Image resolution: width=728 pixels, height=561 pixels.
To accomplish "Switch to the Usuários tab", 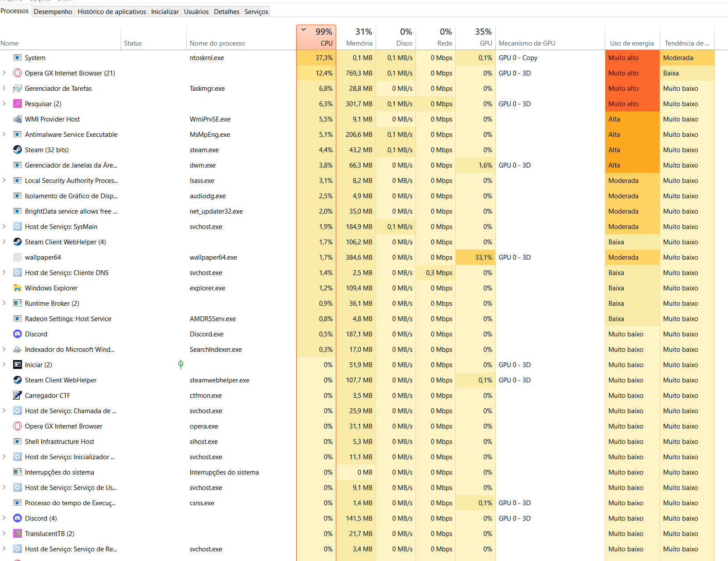I will click(x=196, y=11).
